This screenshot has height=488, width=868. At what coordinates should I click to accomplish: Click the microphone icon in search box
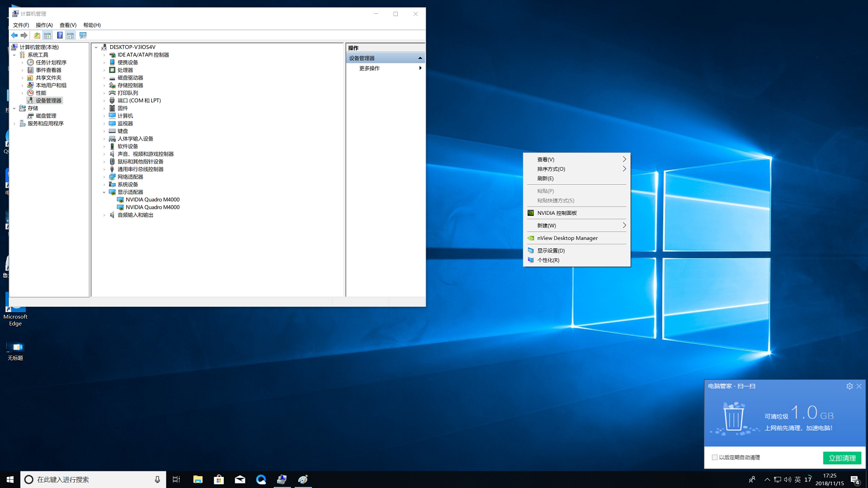157,479
